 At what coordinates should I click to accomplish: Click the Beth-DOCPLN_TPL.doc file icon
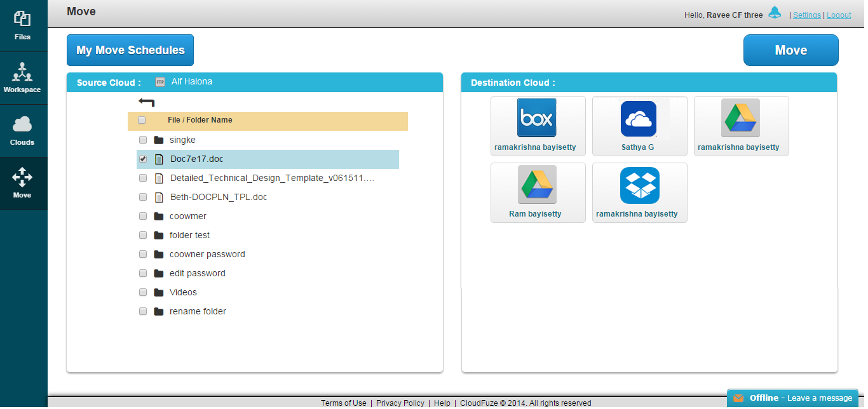click(x=159, y=197)
